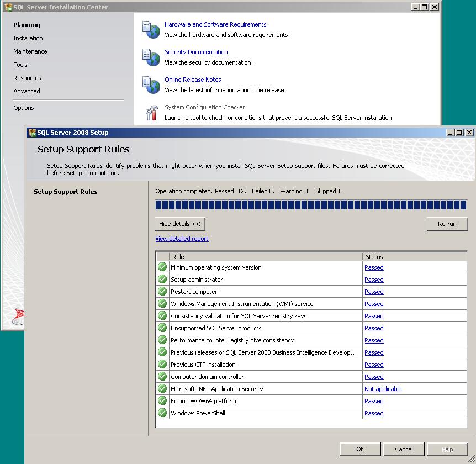The height and width of the screenshot is (464, 476).
Task: Open the Not applicable status link
Action: tap(383, 389)
